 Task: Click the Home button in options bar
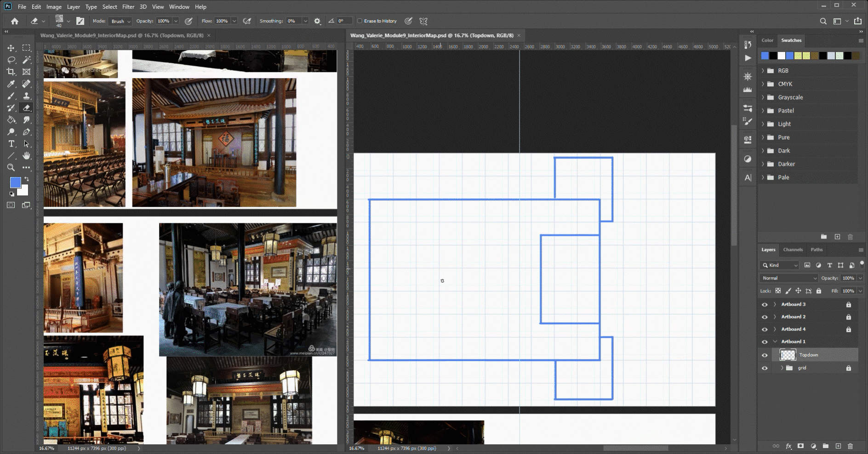tap(15, 21)
